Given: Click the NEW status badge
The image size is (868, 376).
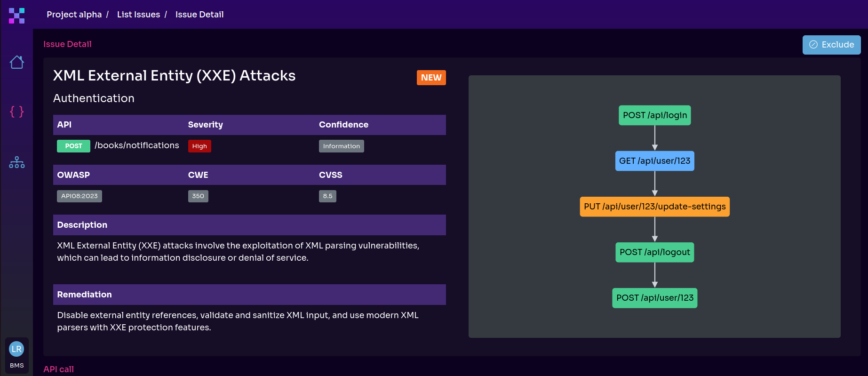Looking at the screenshot, I should pos(431,78).
